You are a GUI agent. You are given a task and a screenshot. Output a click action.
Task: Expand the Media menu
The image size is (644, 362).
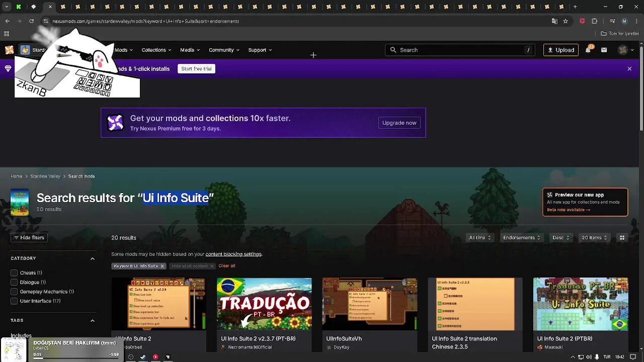coord(190,50)
